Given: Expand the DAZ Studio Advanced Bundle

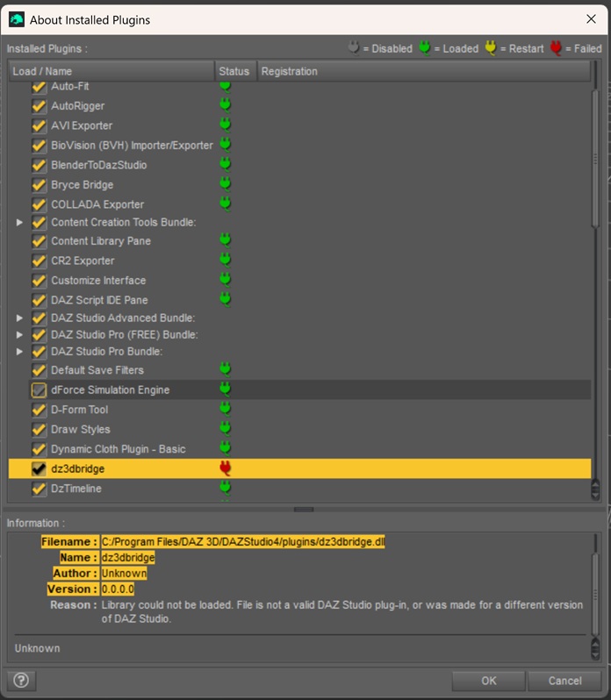Looking at the screenshot, I should pos(19,318).
